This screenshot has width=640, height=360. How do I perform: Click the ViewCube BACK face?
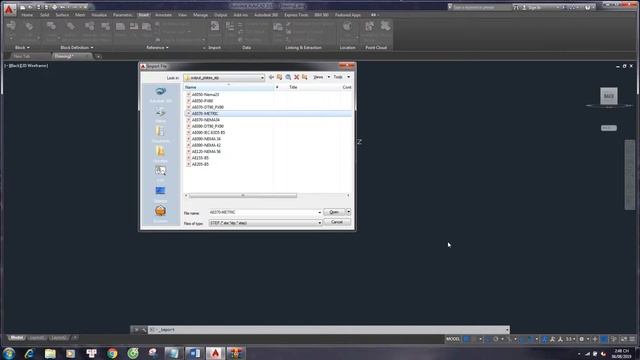coord(609,96)
